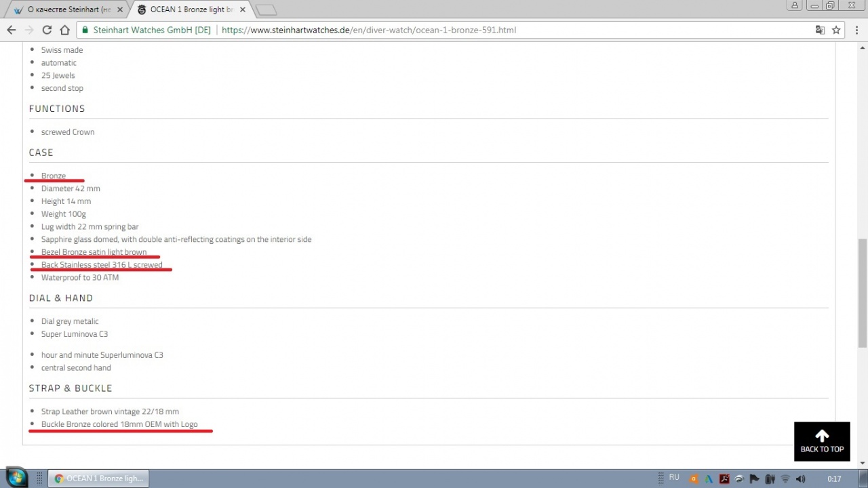Image resolution: width=868 pixels, height=488 pixels.
Task: Click the 'automatic' list item
Action: (x=58, y=63)
